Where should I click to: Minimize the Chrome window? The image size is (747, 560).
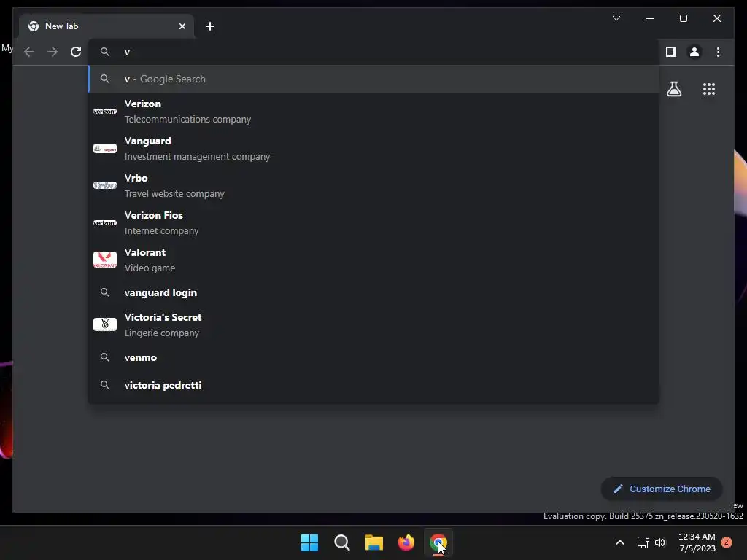click(650, 18)
